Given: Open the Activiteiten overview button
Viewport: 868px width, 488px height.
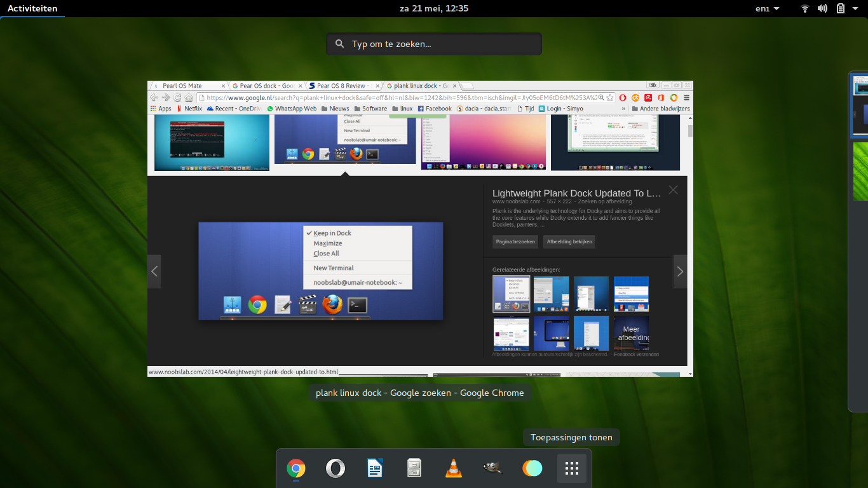Looking at the screenshot, I should (x=32, y=8).
